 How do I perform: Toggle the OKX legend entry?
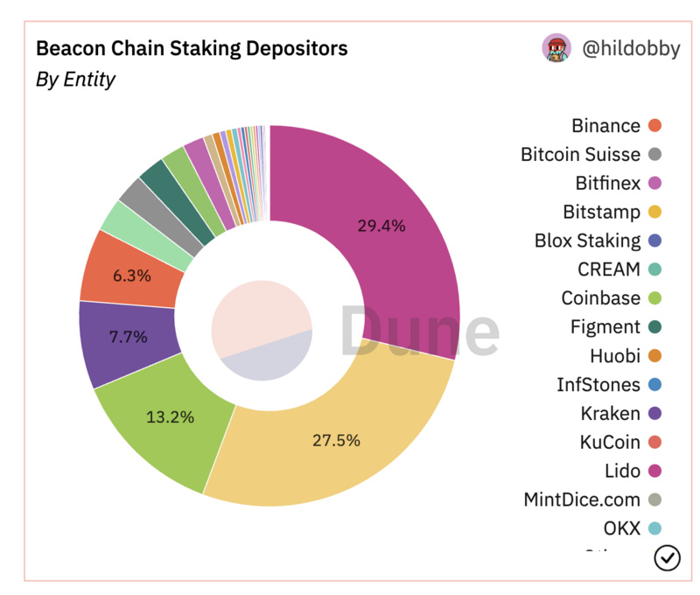tap(621, 528)
